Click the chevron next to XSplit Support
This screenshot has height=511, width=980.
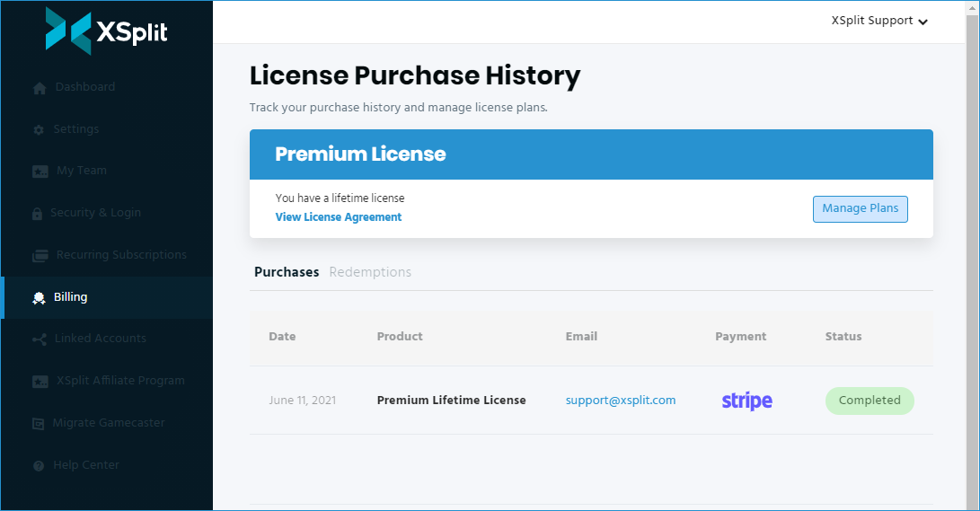click(923, 22)
